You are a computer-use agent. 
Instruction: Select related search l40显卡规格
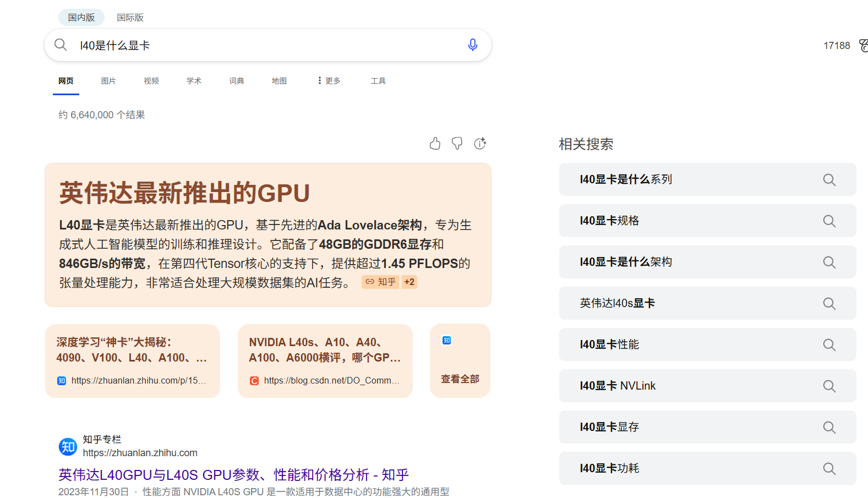[x=708, y=221]
